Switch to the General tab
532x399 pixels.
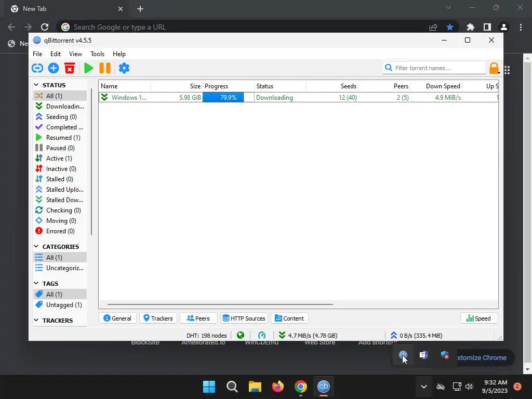coord(117,318)
